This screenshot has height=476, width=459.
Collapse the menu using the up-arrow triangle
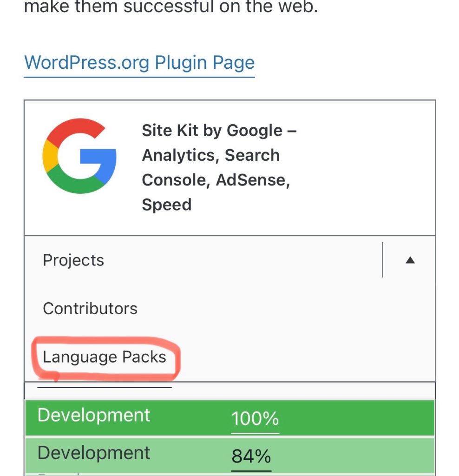pyautogui.click(x=409, y=261)
